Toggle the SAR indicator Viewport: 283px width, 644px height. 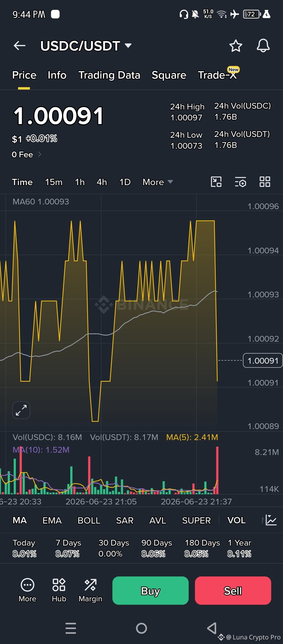pyautogui.click(x=125, y=520)
